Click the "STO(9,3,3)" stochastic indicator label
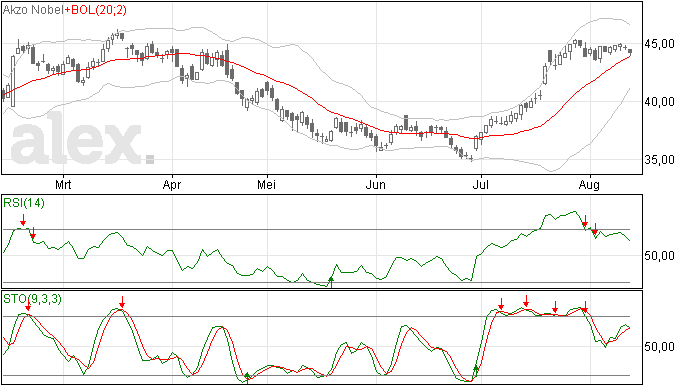Viewport: 690px width, 387px height. tap(33, 299)
